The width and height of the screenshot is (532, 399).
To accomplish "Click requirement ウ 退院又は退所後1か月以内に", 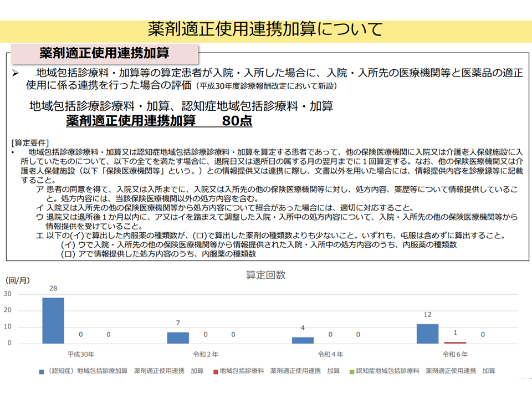I will [277, 222].
